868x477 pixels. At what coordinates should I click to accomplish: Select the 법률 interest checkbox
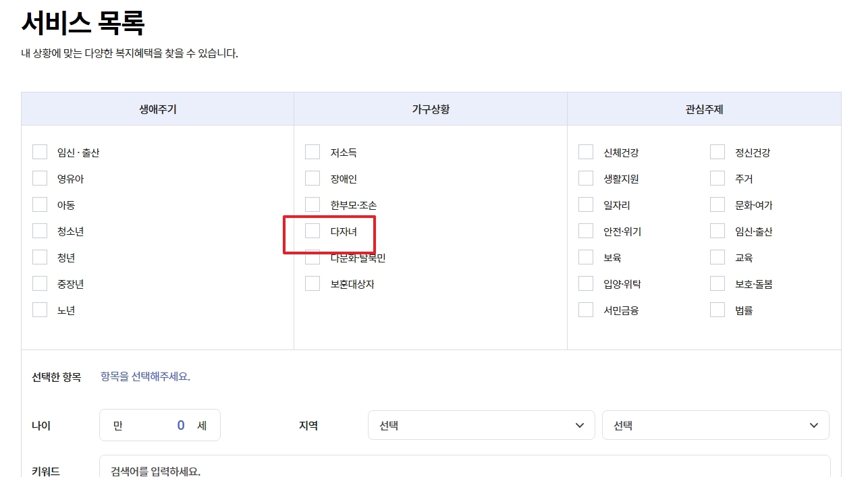click(x=717, y=310)
